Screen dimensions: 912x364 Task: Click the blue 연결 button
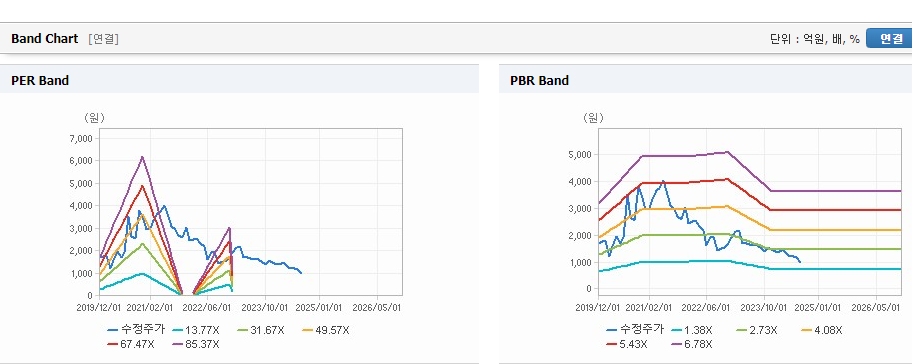pos(889,38)
